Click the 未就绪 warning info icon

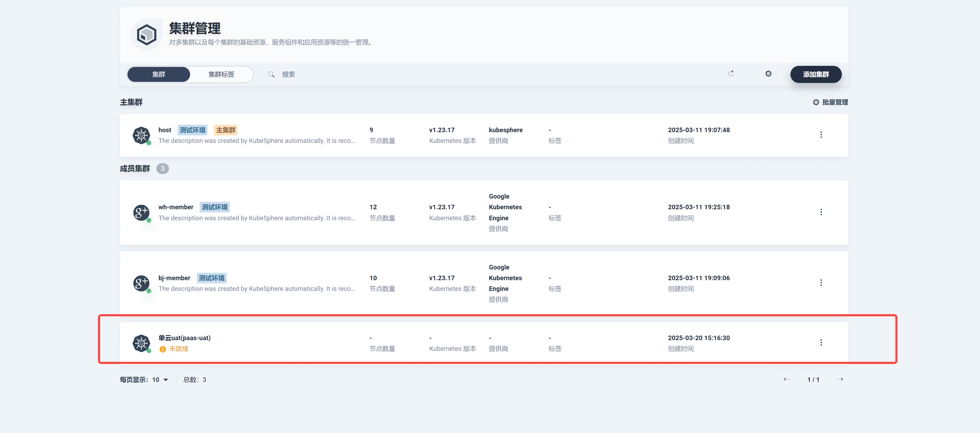tap(163, 349)
